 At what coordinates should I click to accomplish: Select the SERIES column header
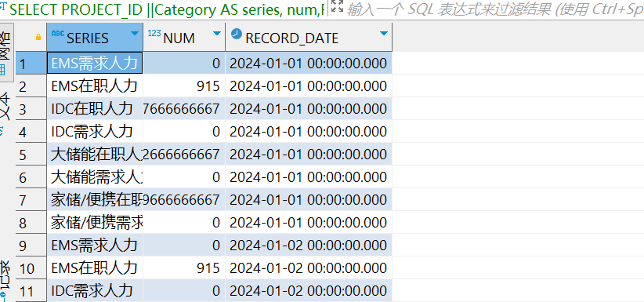tap(95, 38)
